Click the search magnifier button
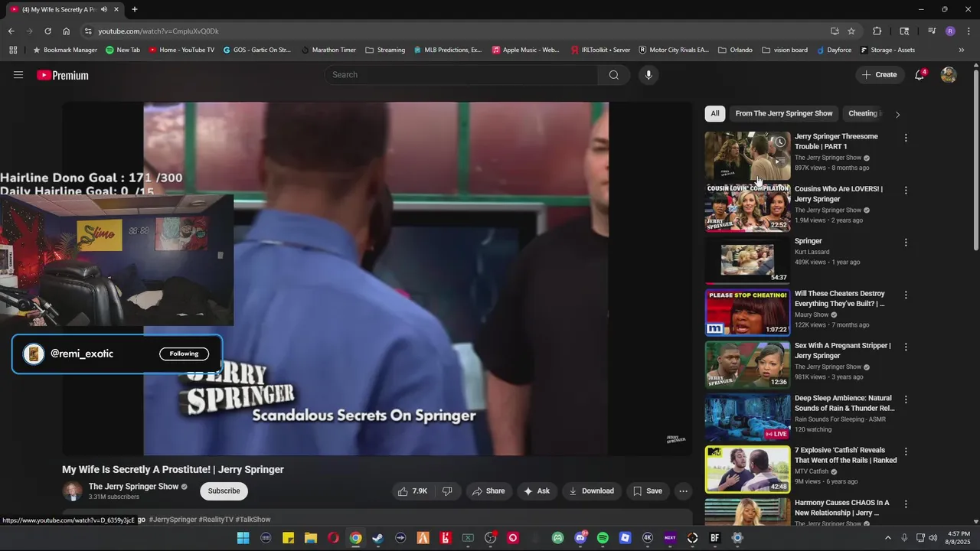 614,75
